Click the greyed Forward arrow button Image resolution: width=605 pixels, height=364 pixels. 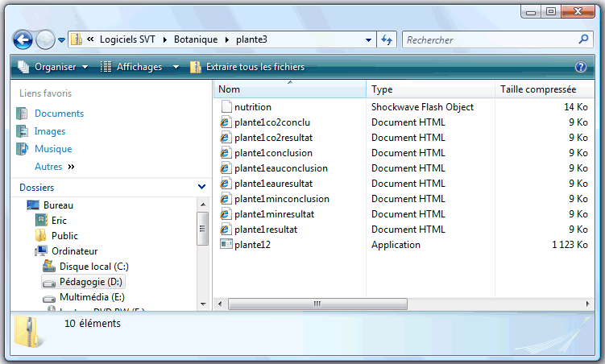click(x=45, y=39)
